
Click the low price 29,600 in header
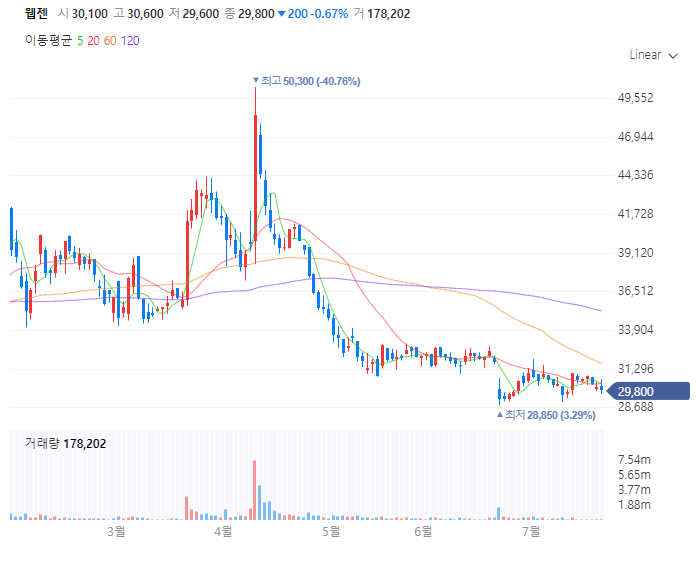[201, 14]
